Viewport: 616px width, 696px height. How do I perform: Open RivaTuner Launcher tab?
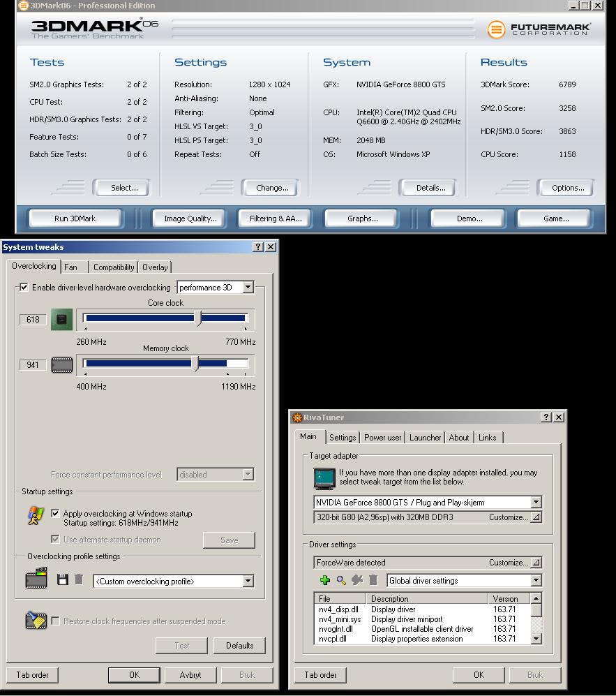pos(425,438)
